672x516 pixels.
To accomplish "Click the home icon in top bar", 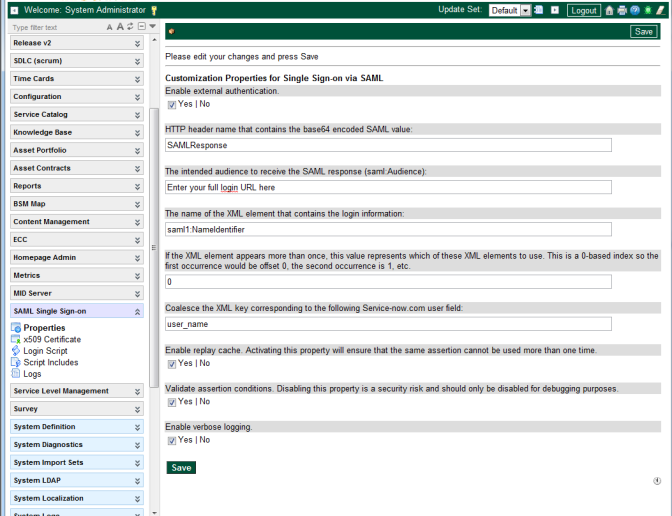I will click(x=610, y=10).
